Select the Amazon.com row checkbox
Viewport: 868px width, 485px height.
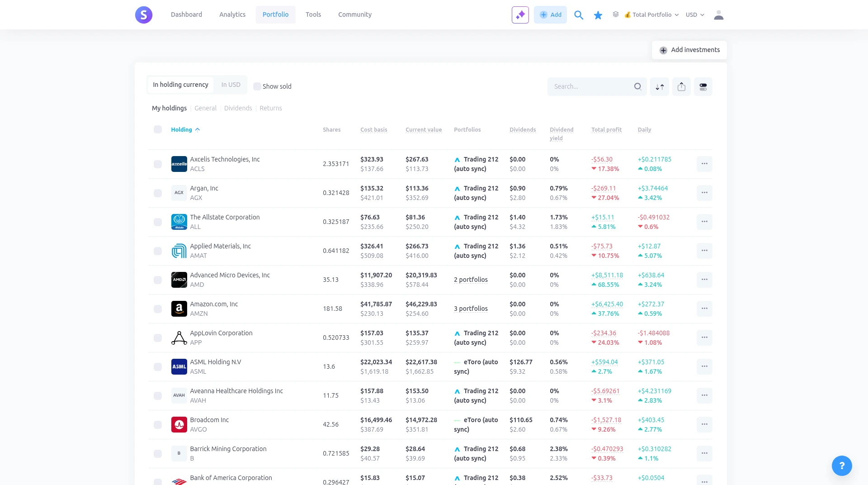click(157, 309)
